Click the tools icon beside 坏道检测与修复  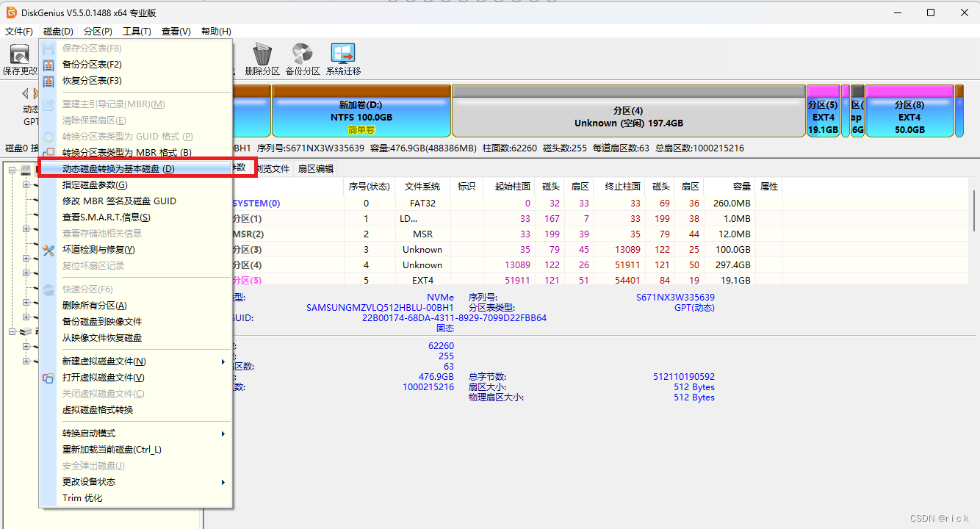[x=48, y=250]
